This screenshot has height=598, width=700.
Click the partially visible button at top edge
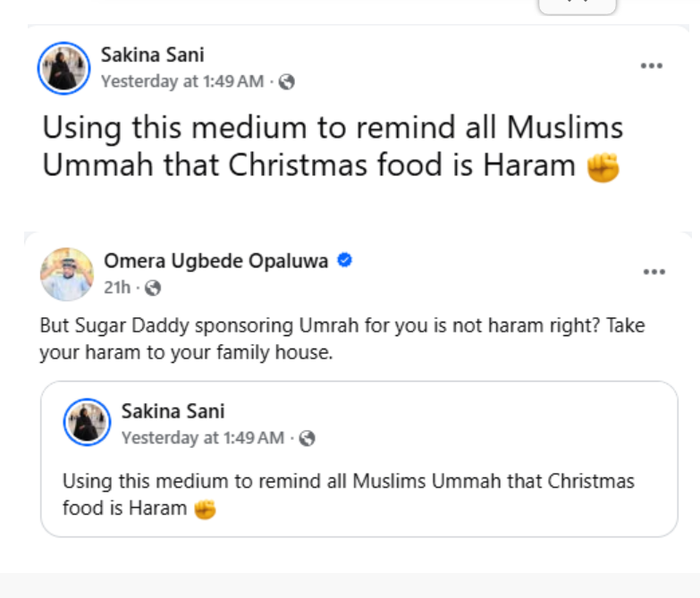(577, 6)
